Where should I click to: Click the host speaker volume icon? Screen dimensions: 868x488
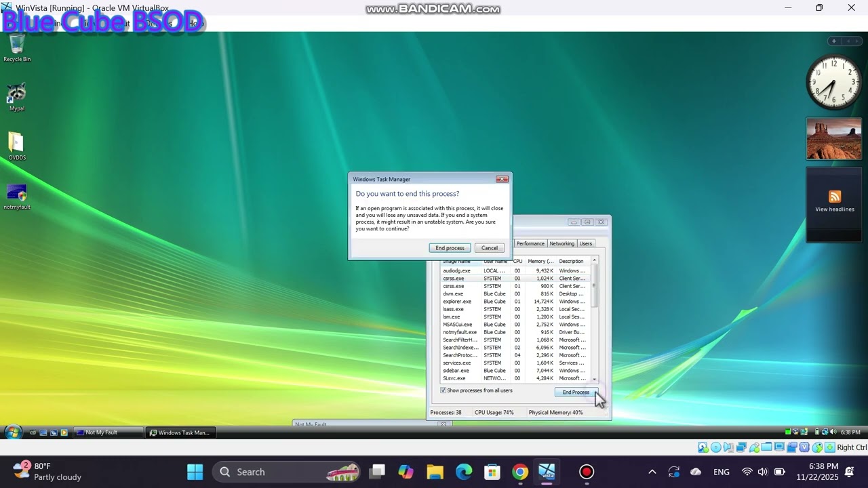[763, 472]
